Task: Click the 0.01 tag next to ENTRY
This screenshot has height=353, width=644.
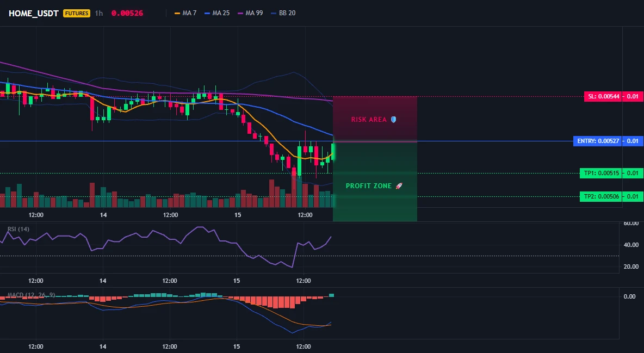Action: point(633,141)
